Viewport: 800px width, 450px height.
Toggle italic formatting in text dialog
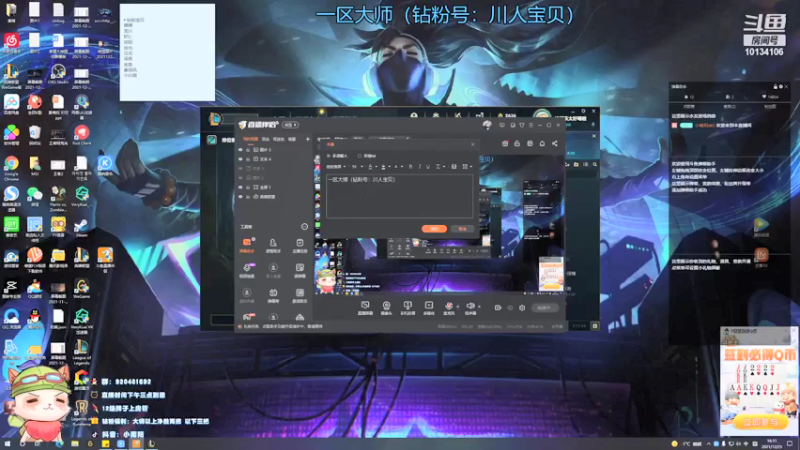pos(419,166)
